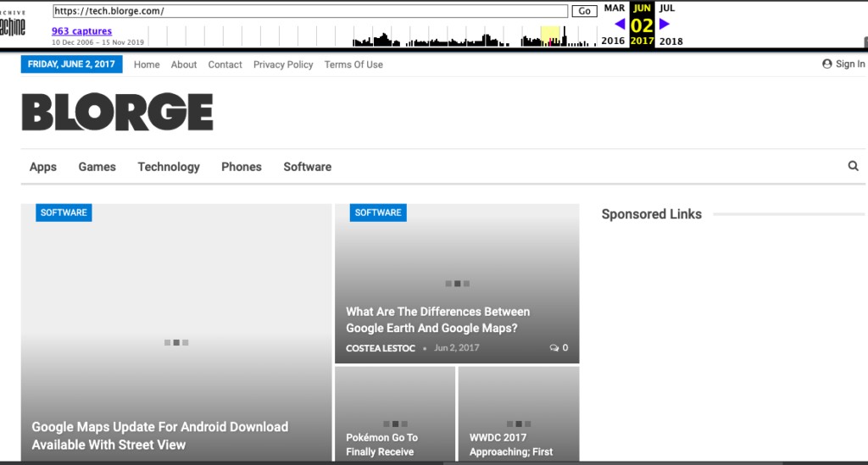Open the Pokémon Go To Finally Receive article
868x465 pixels.
[x=382, y=445]
